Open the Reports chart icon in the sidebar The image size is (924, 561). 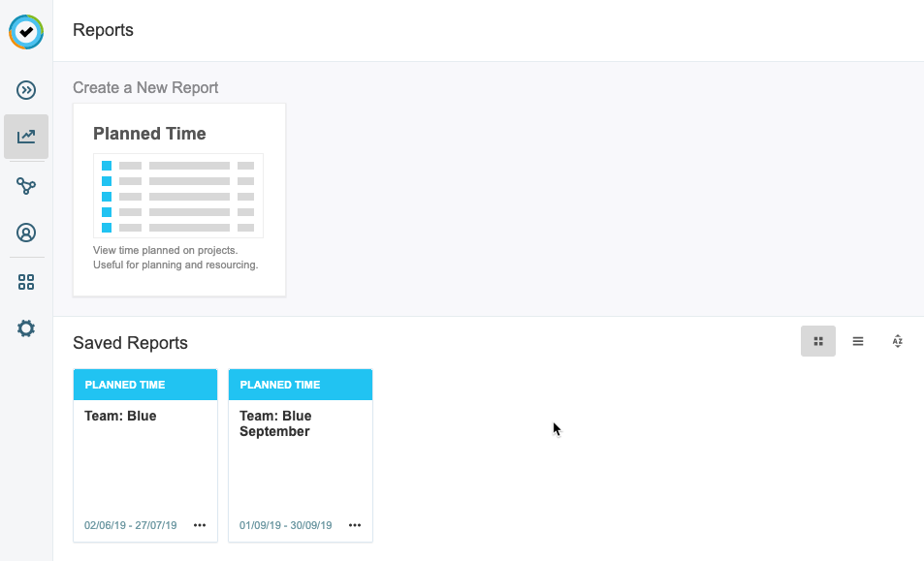[26, 137]
